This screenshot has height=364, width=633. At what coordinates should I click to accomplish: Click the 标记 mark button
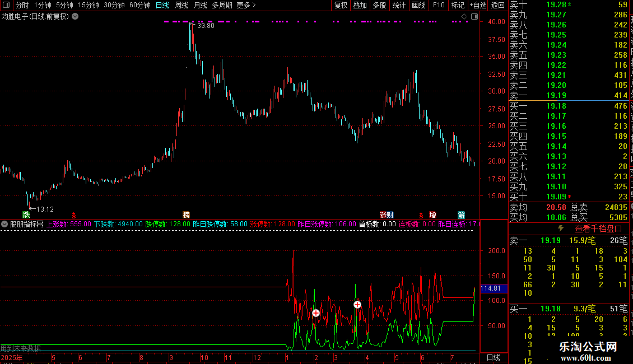(x=458, y=5)
